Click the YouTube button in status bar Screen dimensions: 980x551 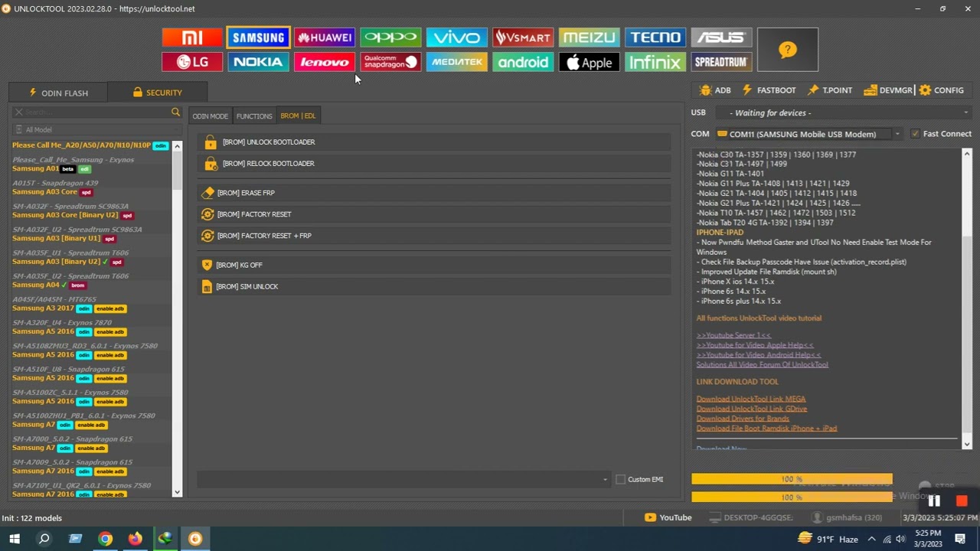(668, 518)
